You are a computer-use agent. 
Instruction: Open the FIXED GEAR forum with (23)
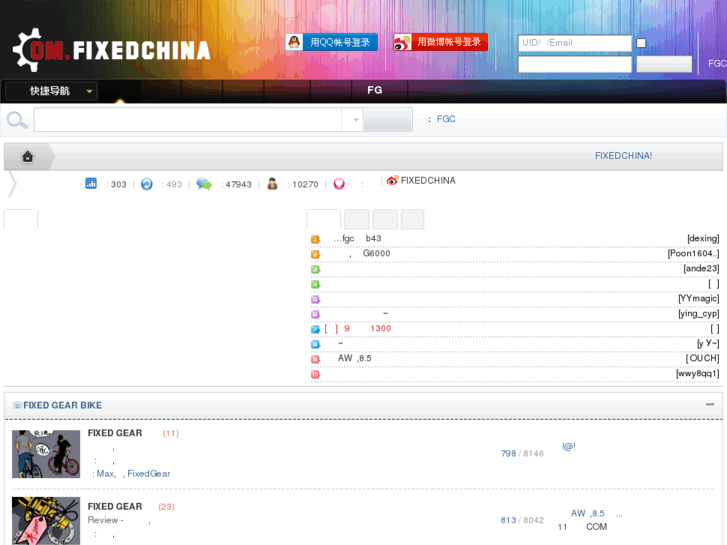pos(115,507)
